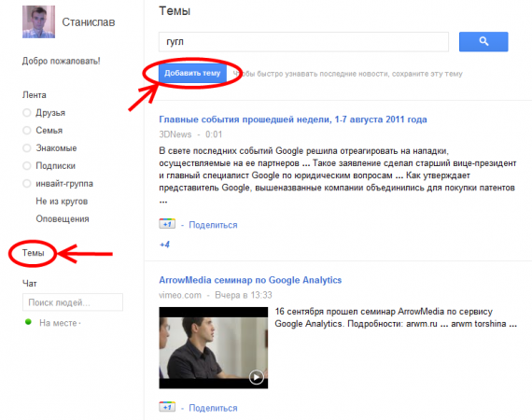Expand the +4 more results link
This screenshot has height=420, width=532.
pyautogui.click(x=164, y=245)
